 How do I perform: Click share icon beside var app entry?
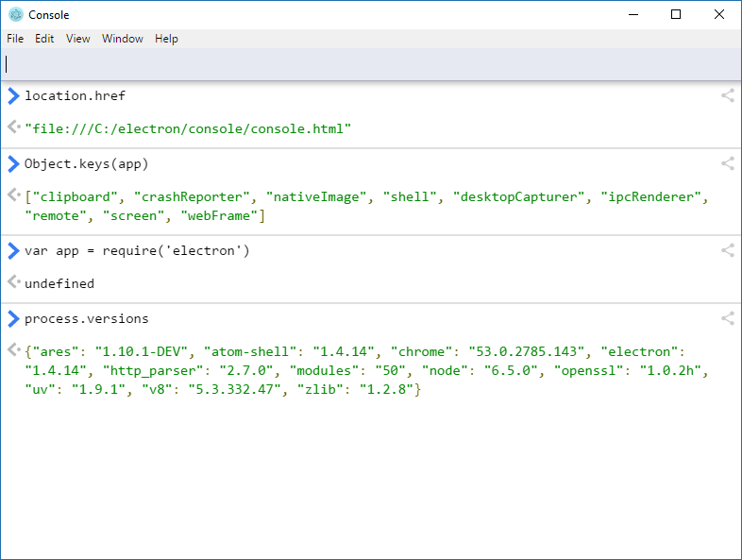pyautogui.click(x=727, y=250)
